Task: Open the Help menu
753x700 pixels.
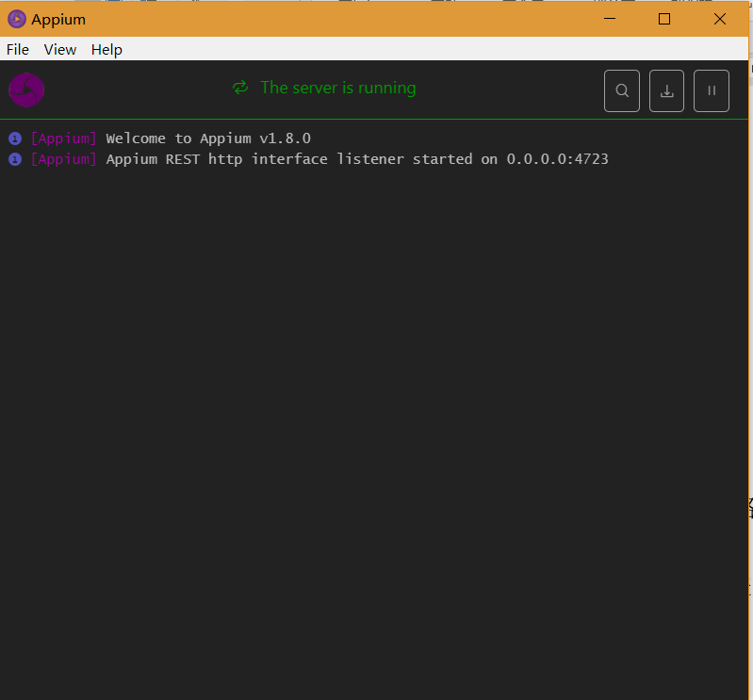Action: 106,49
